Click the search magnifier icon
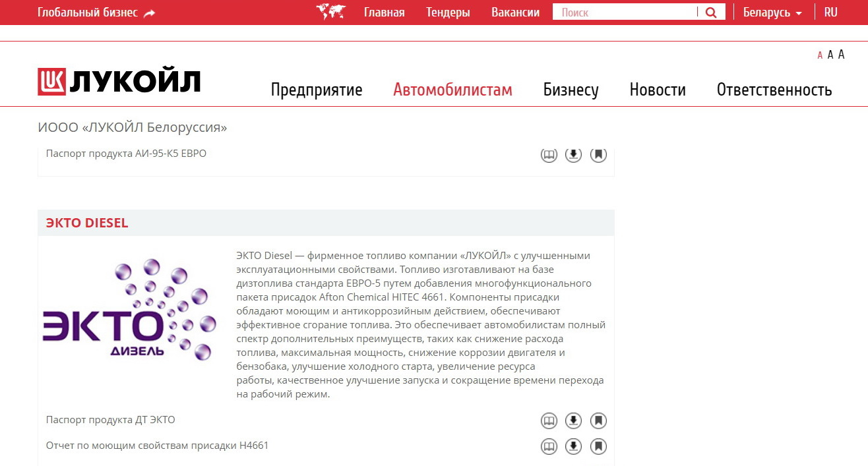868x466 pixels. coord(711,13)
